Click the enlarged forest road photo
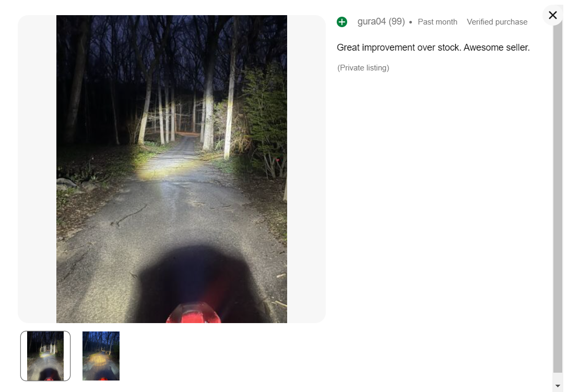 pyautogui.click(x=171, y=169)
